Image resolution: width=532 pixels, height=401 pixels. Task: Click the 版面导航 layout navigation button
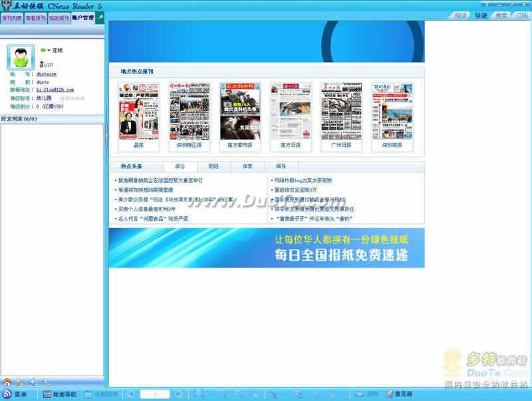[59, 394]
